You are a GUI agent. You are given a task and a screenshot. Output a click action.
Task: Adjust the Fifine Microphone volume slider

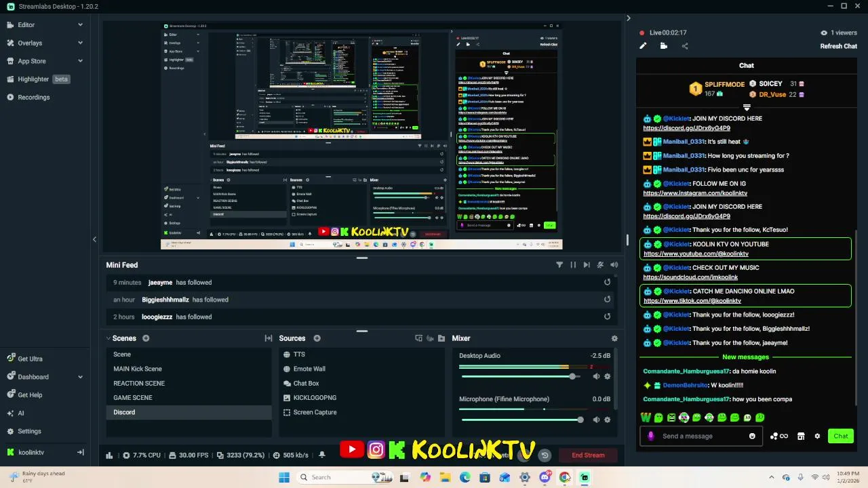521,420
